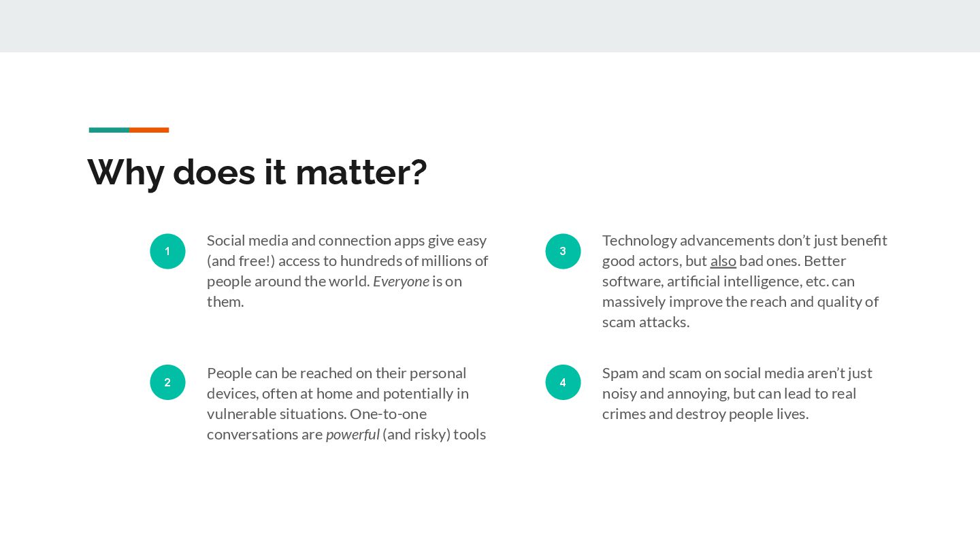This screenshot has width=980, height=551.
Task: Click the text 'One-to-one conversations'
Action: (317, 424)
